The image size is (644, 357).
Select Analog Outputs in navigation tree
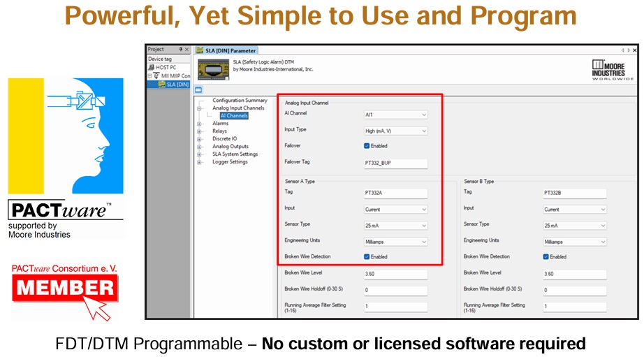pyautogui.click(x=230, y=146)
